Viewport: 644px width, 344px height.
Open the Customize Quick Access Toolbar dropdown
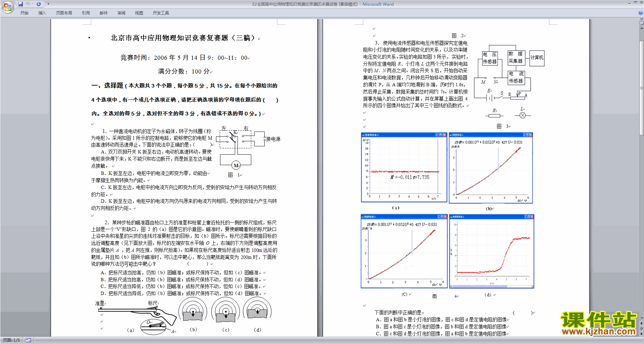click(48, 4)
